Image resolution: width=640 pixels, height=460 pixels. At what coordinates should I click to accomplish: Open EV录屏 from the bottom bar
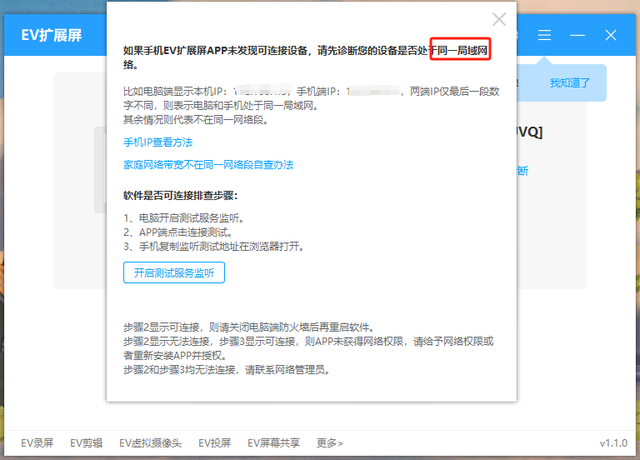point(37,443)
